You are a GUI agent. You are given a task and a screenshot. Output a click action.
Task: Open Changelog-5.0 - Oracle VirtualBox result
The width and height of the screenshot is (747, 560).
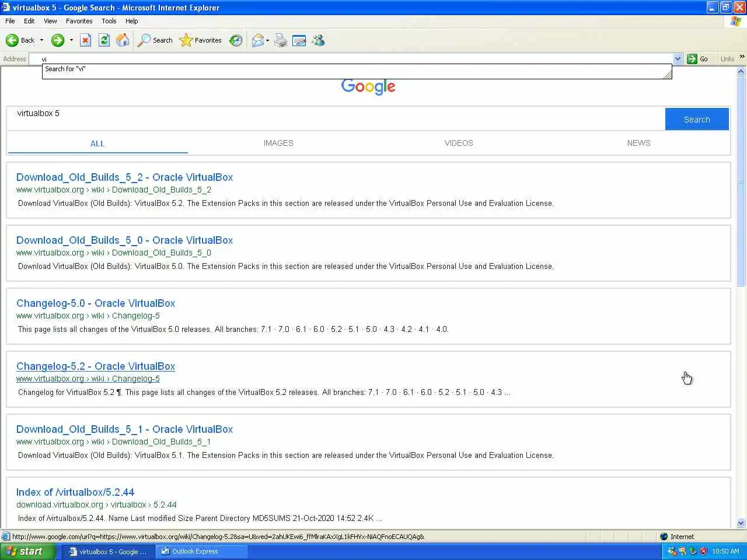96,303
